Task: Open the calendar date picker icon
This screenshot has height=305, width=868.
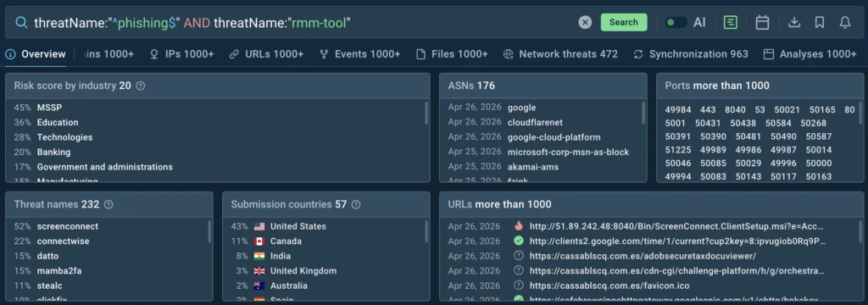Action: 762,22
